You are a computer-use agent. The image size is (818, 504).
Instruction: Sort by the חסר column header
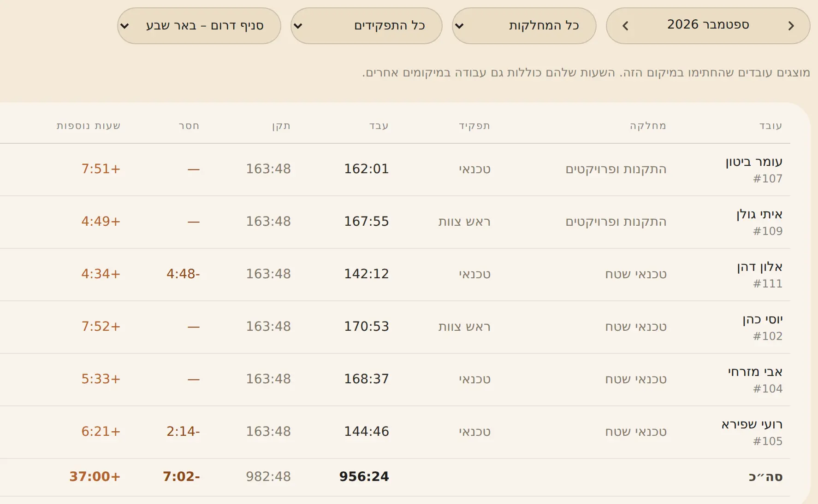coord(189,126)
